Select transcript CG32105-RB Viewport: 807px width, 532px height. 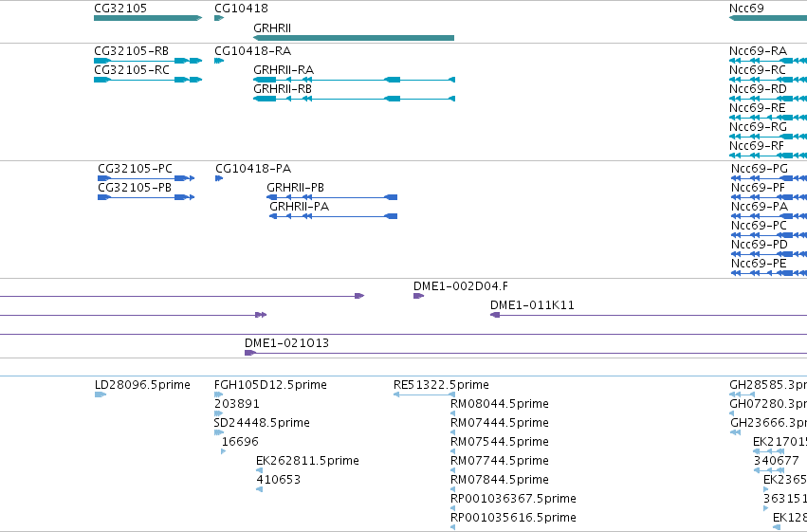pos(148,61)
